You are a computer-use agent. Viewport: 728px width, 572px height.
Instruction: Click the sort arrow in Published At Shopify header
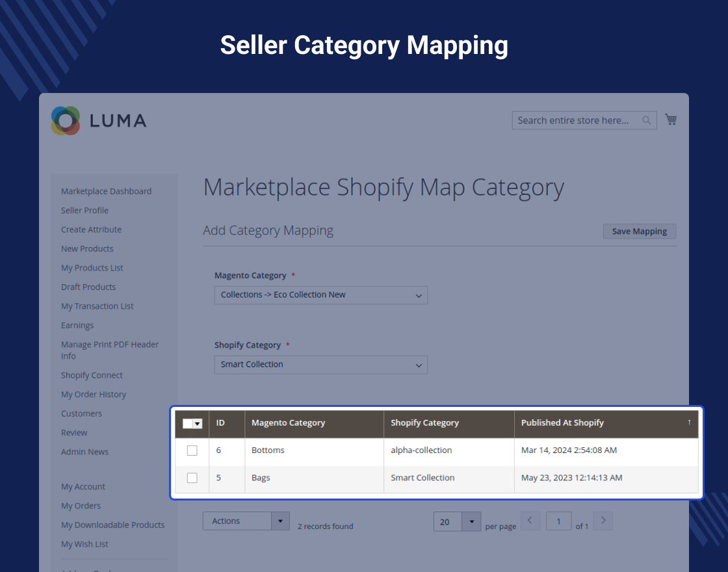(x=689, y=422)
